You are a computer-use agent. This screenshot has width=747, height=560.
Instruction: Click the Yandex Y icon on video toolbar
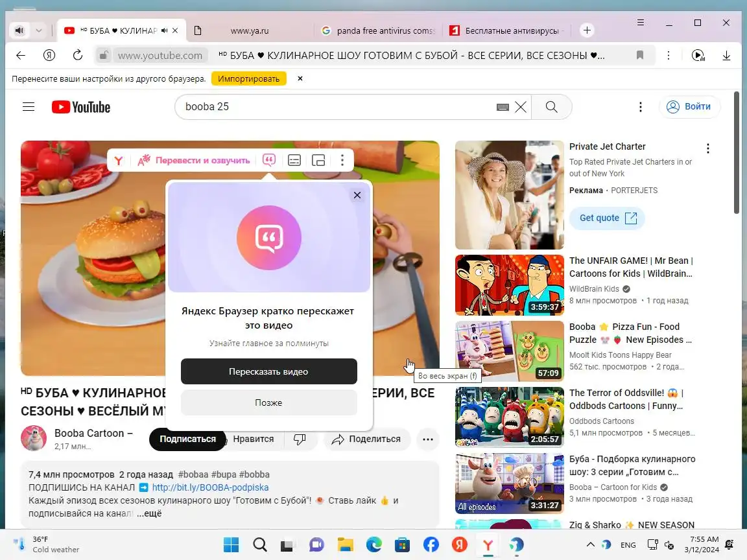(119, 161)
